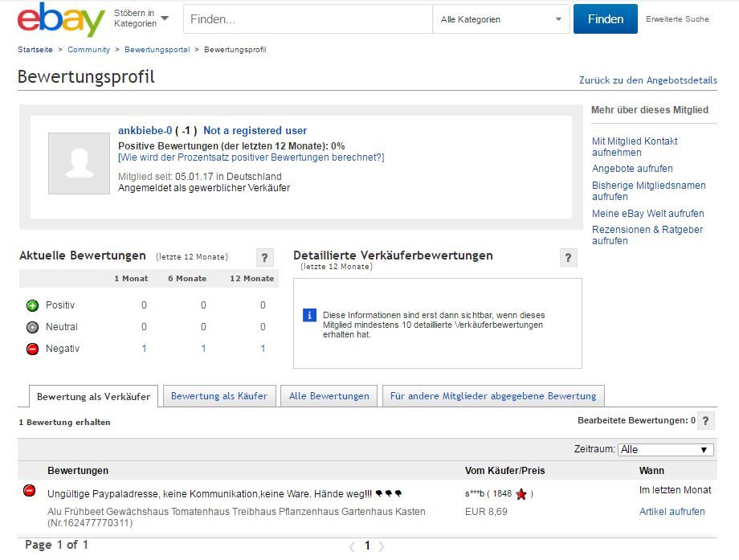Image resolution: width=739 pixels, height=560 pixels.
Task: Click Mit Mitglied Kontakt aufnehmen
Action: coord(635,145)
